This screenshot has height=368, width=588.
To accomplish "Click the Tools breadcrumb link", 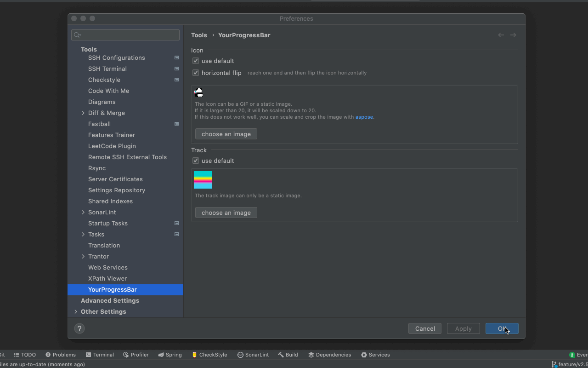I will tap(199, 35).
